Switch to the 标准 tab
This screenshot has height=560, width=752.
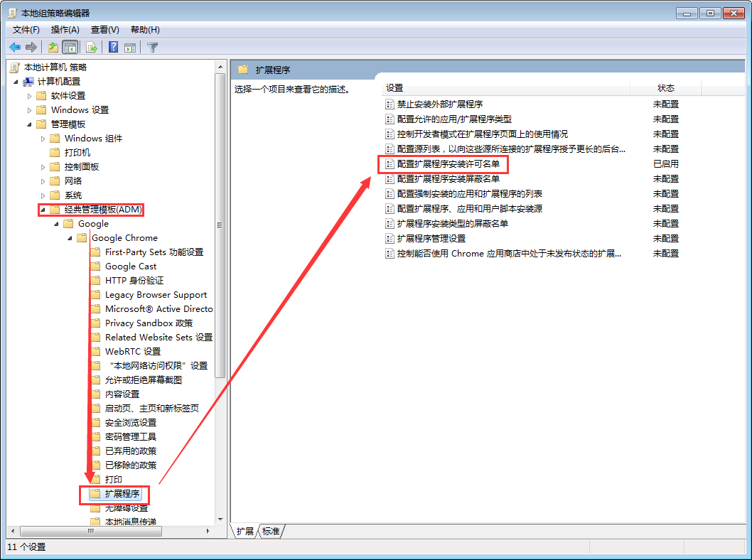(270, 530)
